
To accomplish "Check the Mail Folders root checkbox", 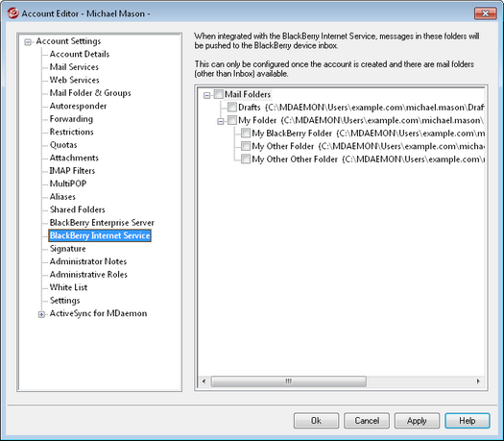I will coord(219,94).
